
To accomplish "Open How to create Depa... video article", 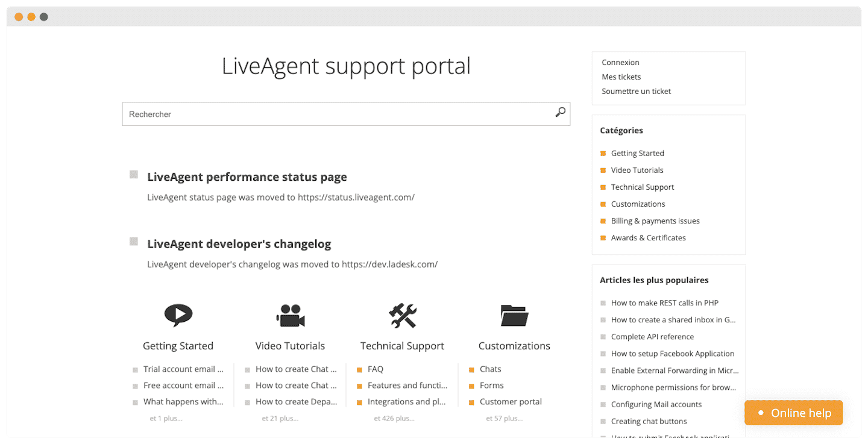I will (x=296, y=402).
